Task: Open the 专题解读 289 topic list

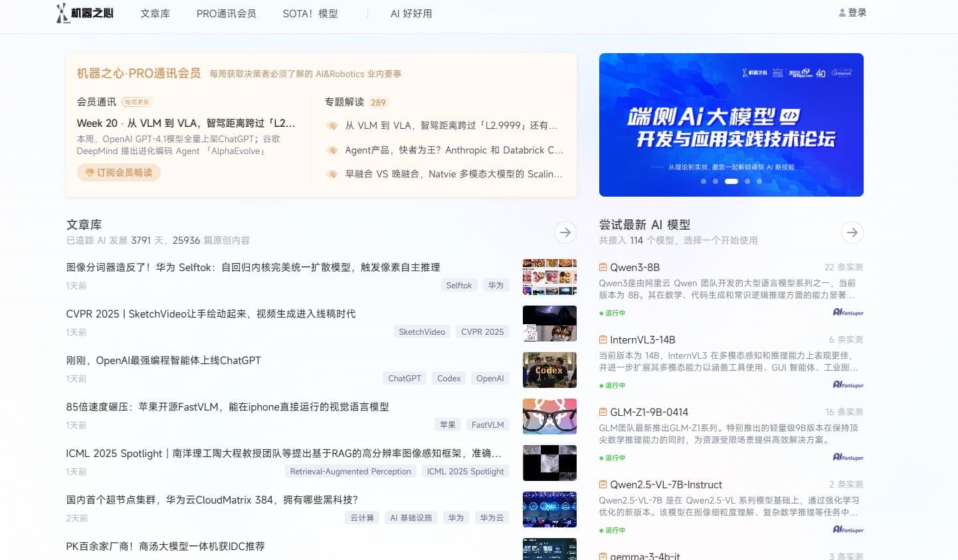Action: (352, 102)
